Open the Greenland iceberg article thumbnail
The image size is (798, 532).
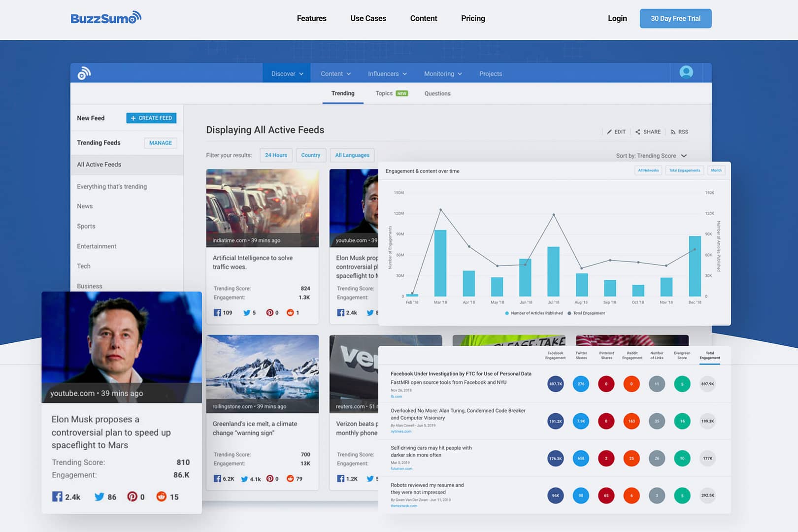(x=263, y=374)
